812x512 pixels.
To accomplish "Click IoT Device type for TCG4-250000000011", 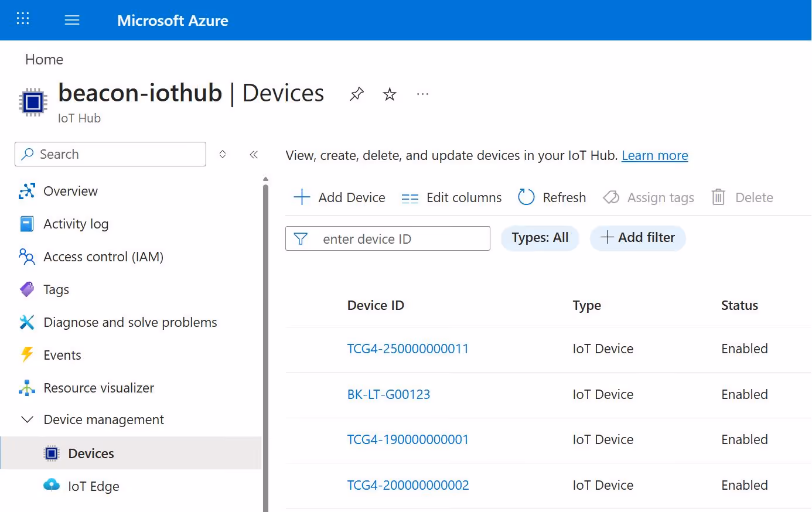I will tap(603, 349).
